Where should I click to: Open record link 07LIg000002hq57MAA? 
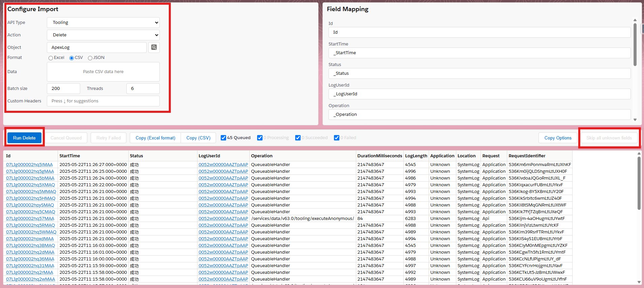(30, 219)
